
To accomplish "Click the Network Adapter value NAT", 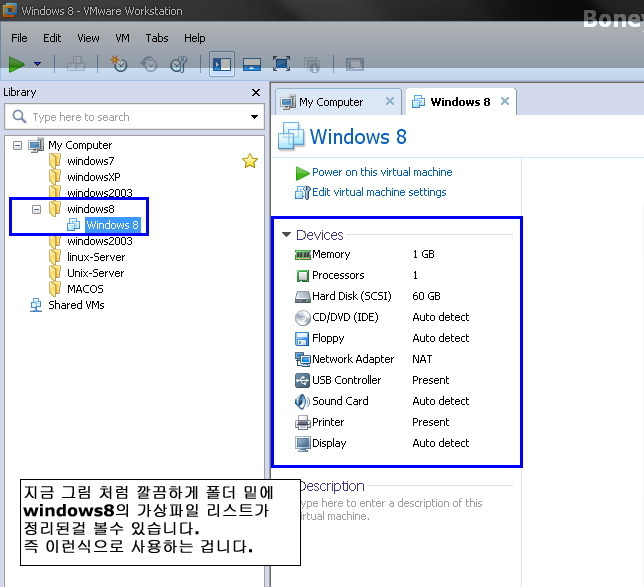I will (x=422, y=359).
